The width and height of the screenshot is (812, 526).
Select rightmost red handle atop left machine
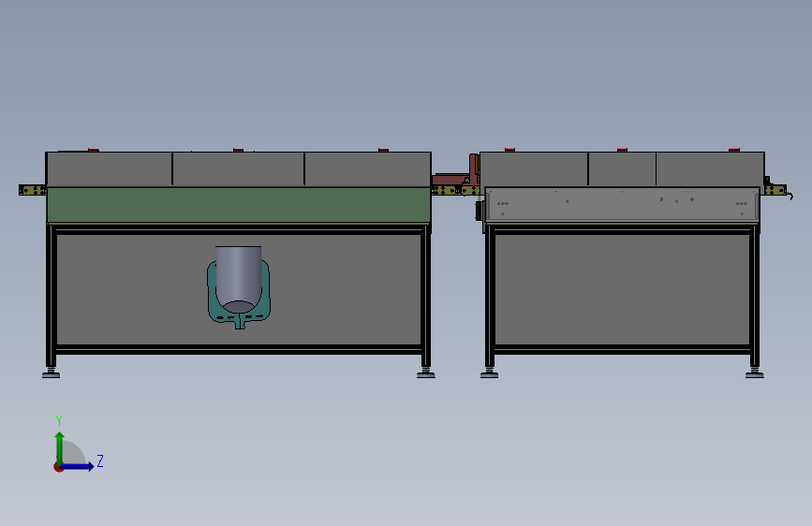pyautogui.click(x=383, y=150)
